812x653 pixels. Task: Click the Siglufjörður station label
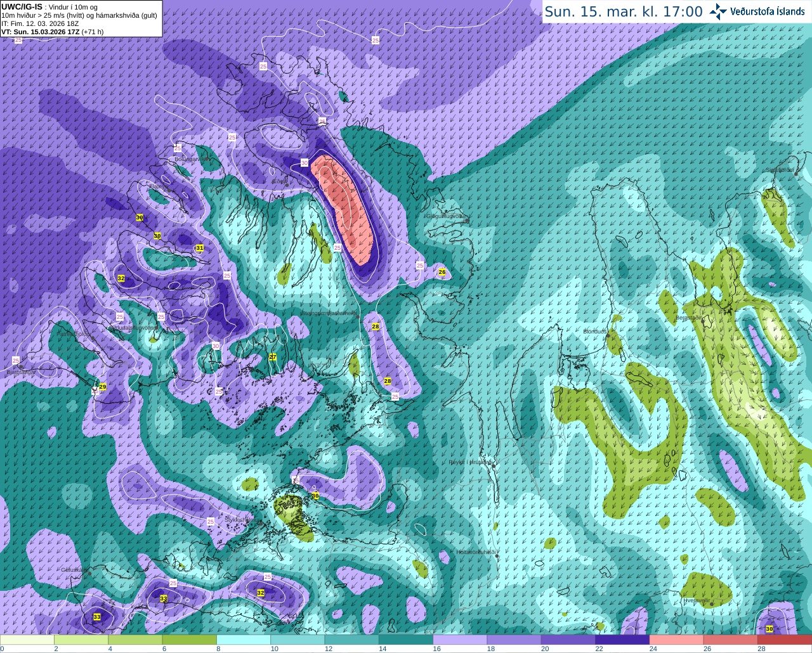pos(781,170)
